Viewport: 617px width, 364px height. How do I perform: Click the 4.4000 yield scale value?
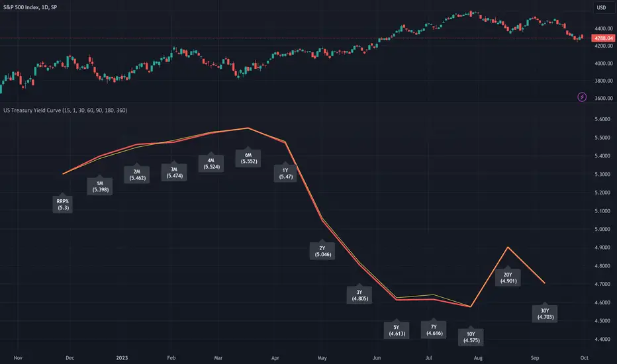602,340
